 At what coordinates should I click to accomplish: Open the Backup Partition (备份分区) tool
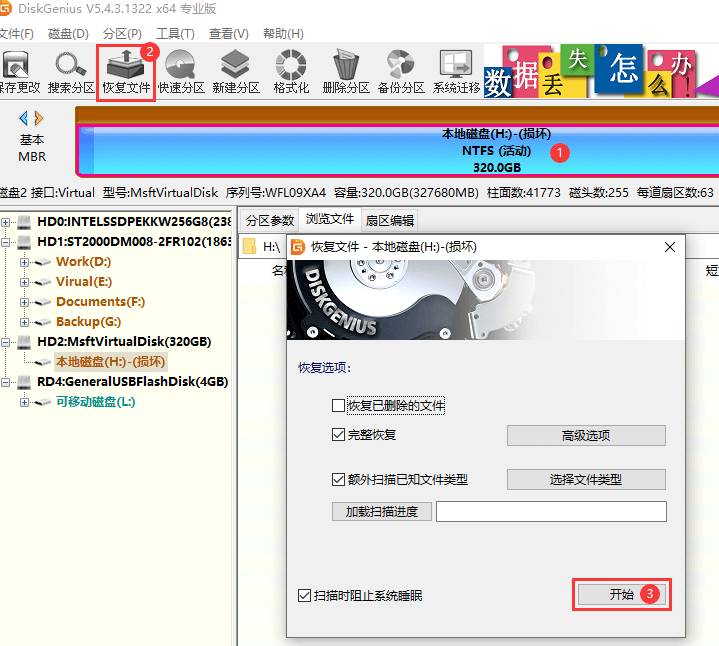coord(401,72)
